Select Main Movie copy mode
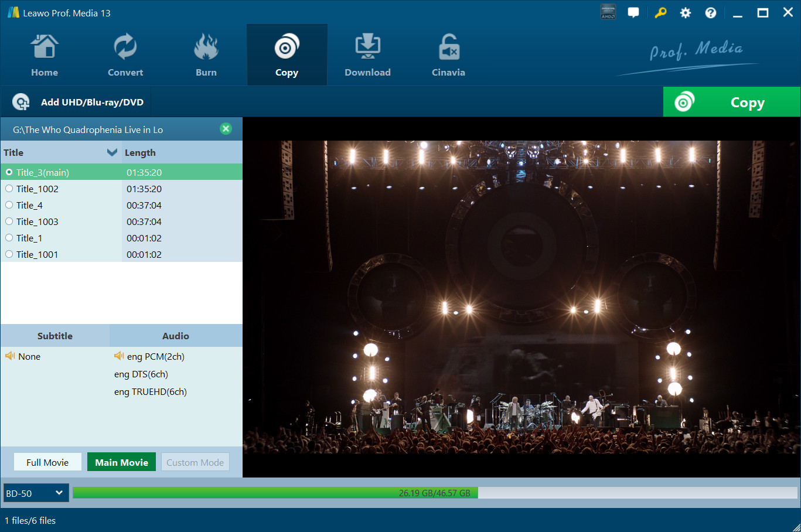The image size is (801, 532). click(121, 462)
